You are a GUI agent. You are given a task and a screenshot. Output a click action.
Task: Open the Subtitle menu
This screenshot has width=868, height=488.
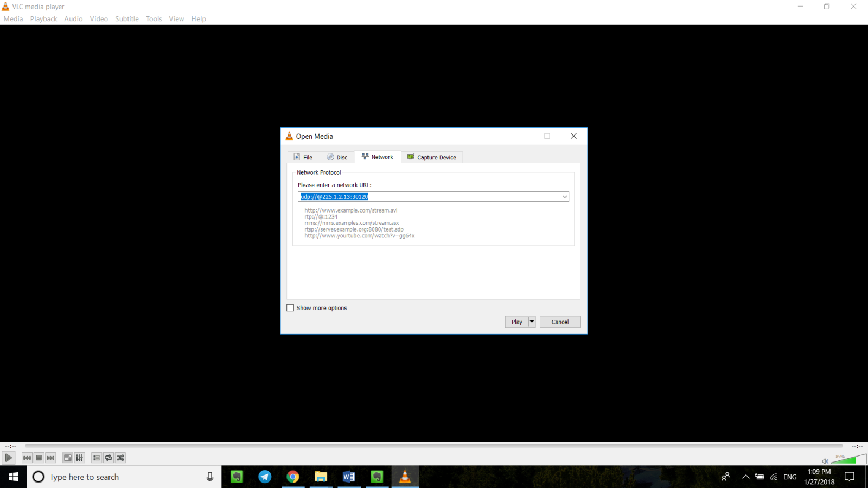point(127,19)
